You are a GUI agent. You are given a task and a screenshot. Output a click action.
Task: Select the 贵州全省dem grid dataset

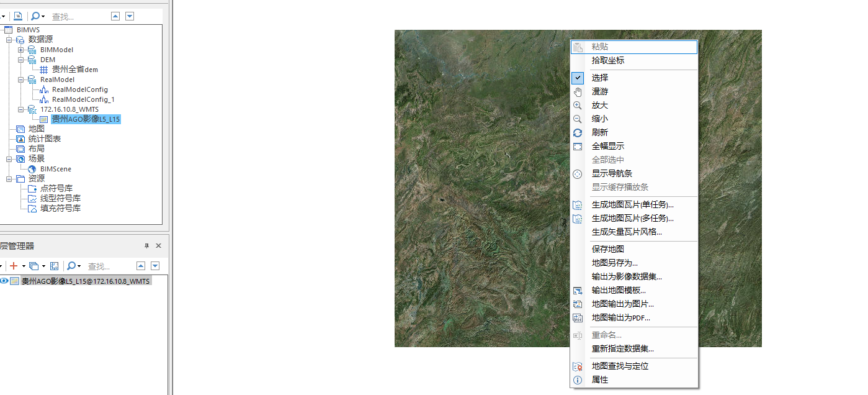74,70
